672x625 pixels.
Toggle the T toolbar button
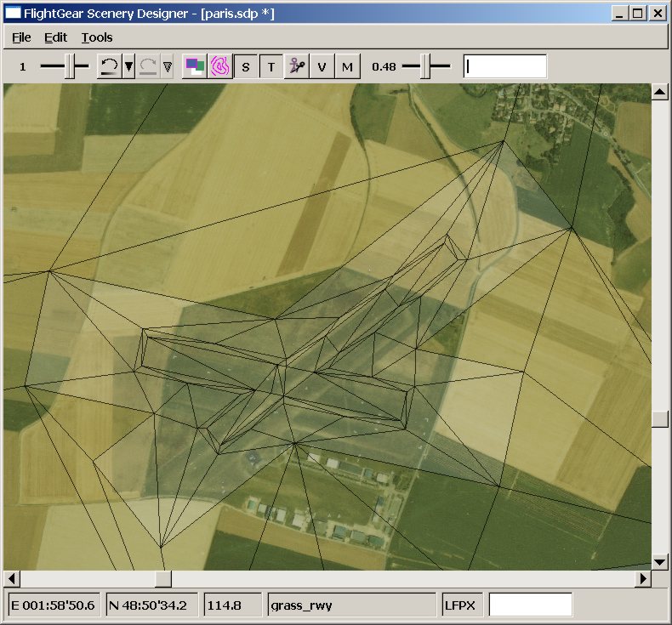pyautogui.click(x=271, y=66)
